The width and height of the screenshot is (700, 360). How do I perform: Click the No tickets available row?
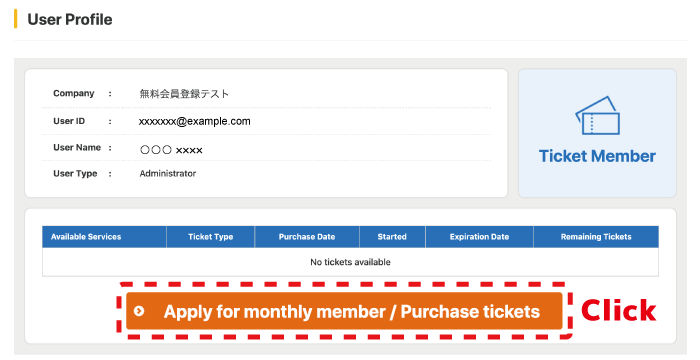click(x=350, y=262)
